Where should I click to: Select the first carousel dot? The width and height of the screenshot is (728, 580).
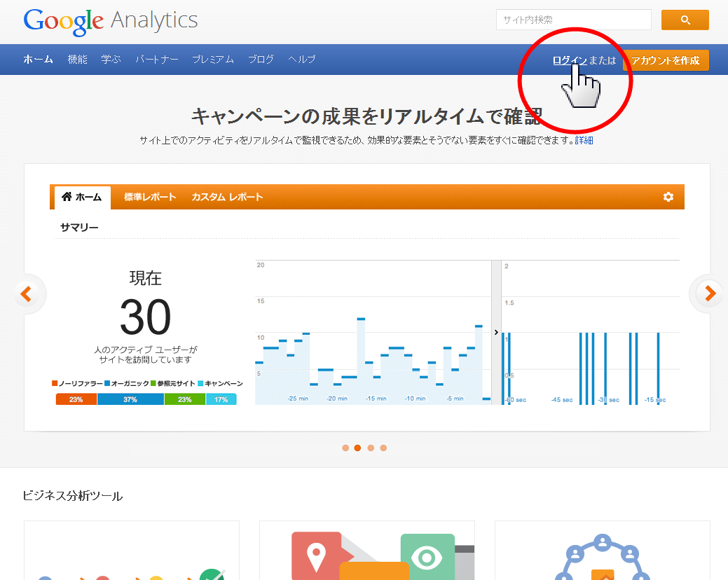click(x=345, y=448)
